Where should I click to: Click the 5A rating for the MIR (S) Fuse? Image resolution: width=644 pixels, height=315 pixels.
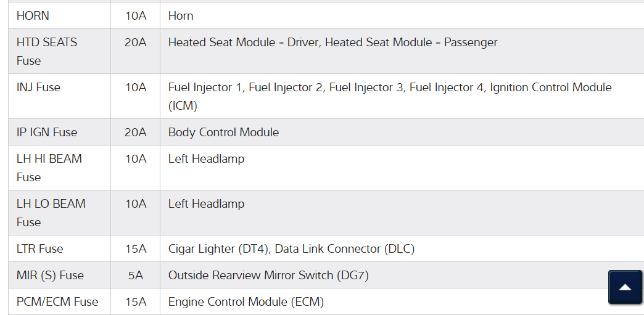[x=135, y=275]
